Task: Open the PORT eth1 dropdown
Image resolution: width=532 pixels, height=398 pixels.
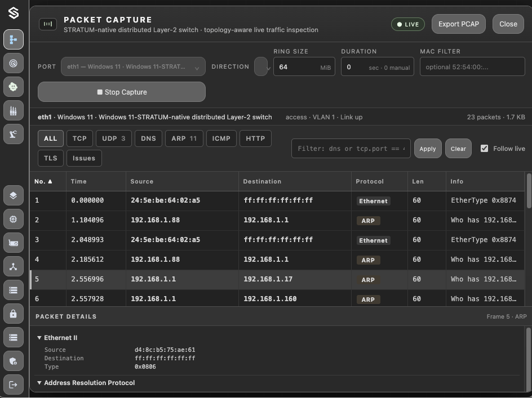Action: (133, 66)
